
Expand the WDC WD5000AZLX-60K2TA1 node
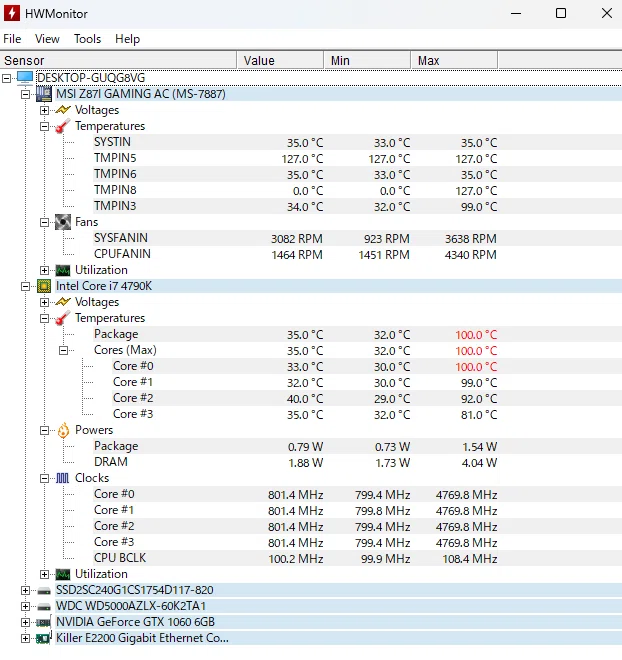coord(26,606)
